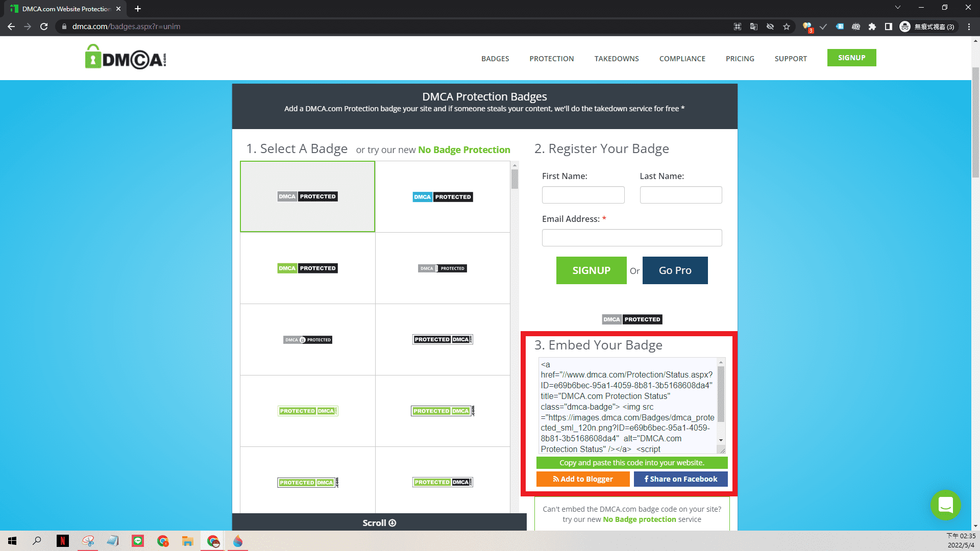Select the grey DMCA Protected badge
The image size is (980, 551).
(x=307, y=196)
